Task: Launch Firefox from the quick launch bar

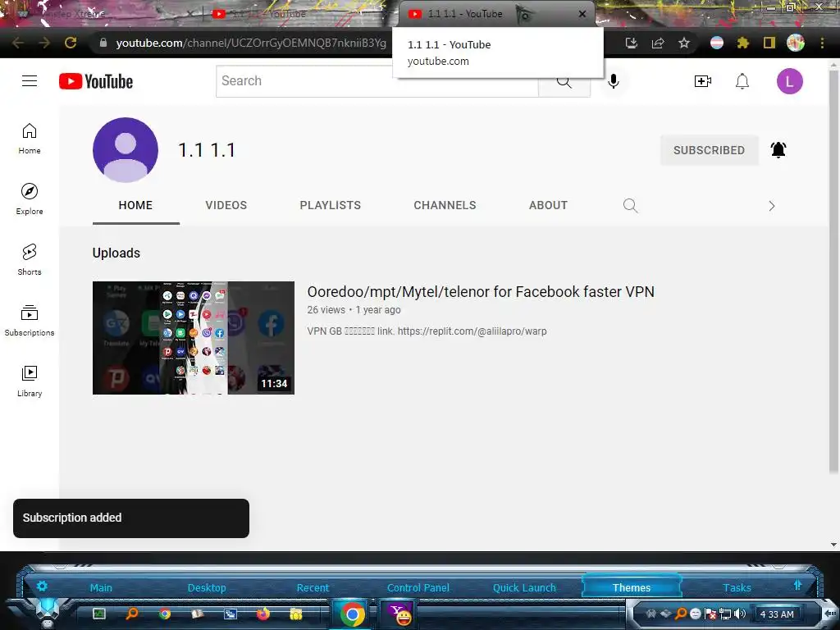Action: 263,614
